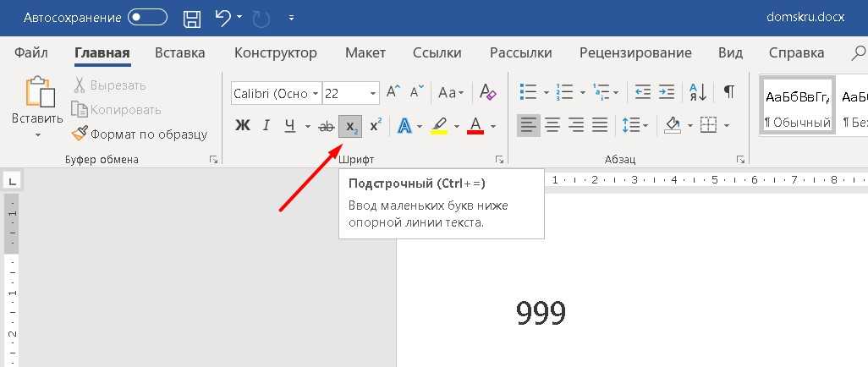Image resolution: width=868 pixels, height=367 pixels.
Task: Open underline style dropdown arrow
Action: pyautogui.click(x=308, y=126)
